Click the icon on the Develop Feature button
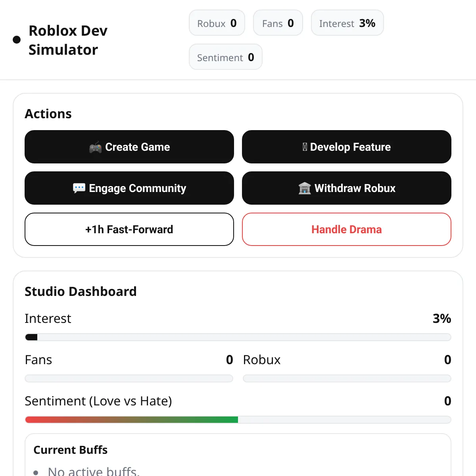The image size is (476, 476). [305, 147]
